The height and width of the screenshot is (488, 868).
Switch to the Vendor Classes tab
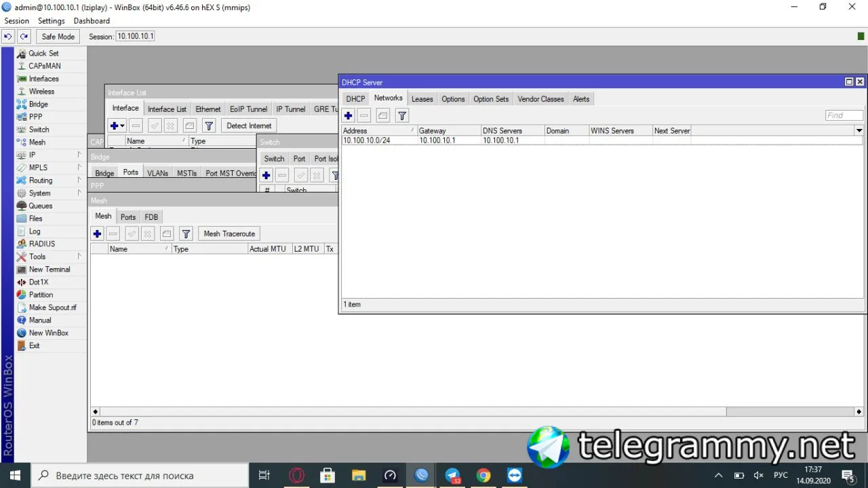tap(540, 99)
